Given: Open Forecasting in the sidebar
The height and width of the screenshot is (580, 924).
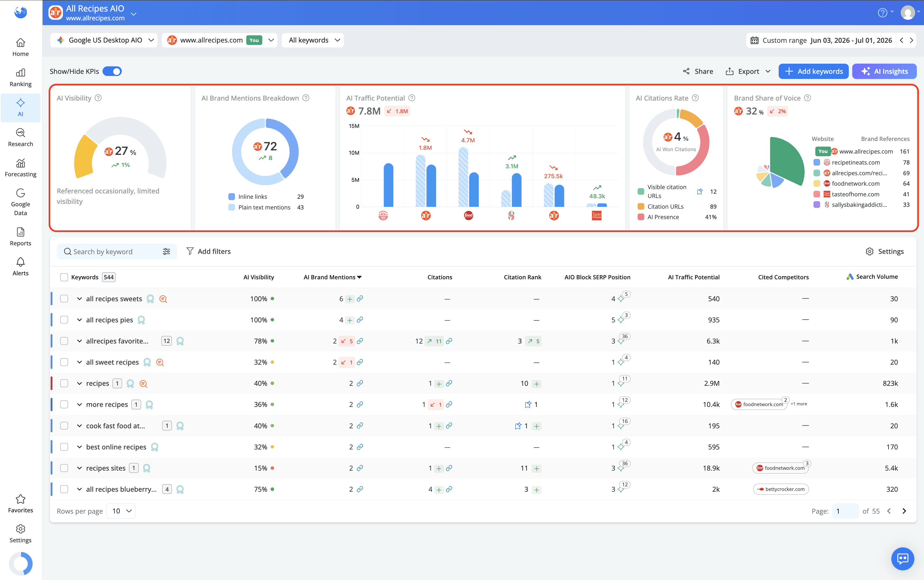Looking at the screenshot, I should (21, 168).
